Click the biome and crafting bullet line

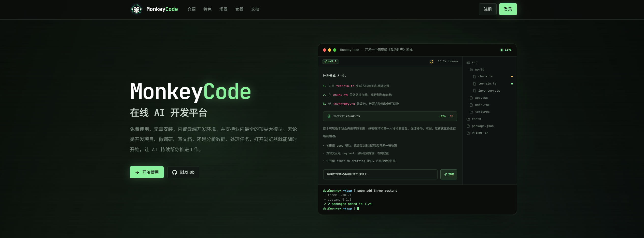[359, 161]
